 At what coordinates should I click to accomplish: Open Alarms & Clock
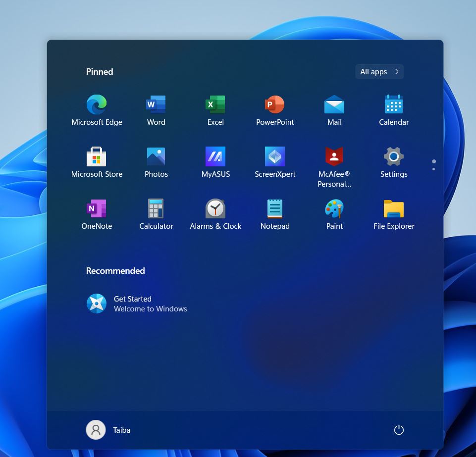coord(215,208)
